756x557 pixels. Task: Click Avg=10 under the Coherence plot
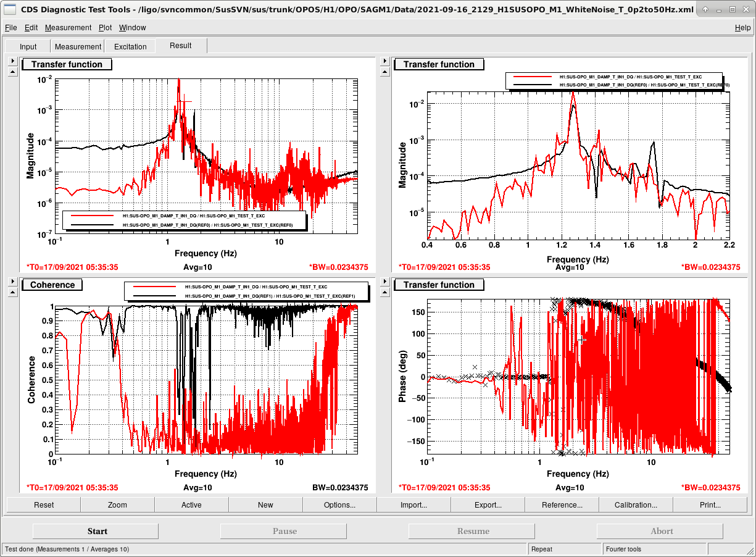(x=197, y=488)
